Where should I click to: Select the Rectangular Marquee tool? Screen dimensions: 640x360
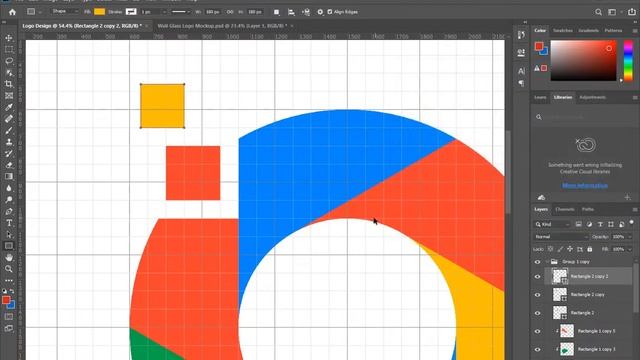tap(9, 49)
